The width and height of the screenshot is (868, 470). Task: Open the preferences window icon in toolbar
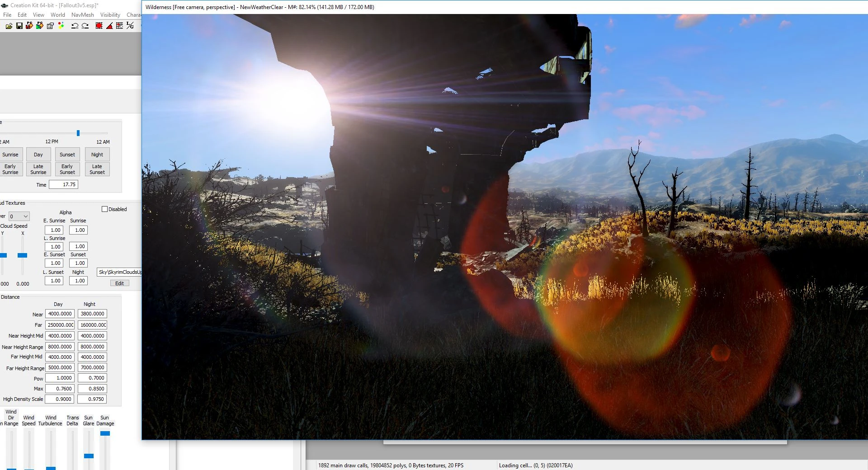click(x=50, y=26)
